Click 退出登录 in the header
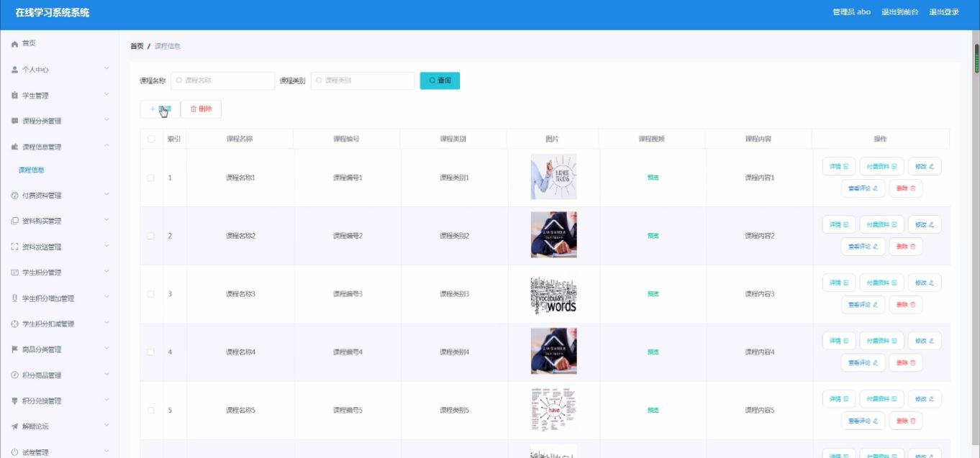Viewport: 980px width, 458px height. click(x=944, y=12)
